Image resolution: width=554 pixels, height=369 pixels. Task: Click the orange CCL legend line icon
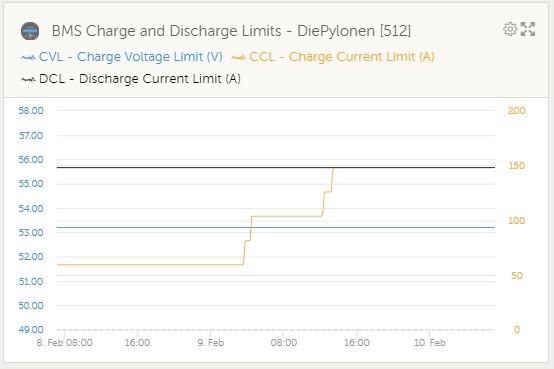[238, 57]
